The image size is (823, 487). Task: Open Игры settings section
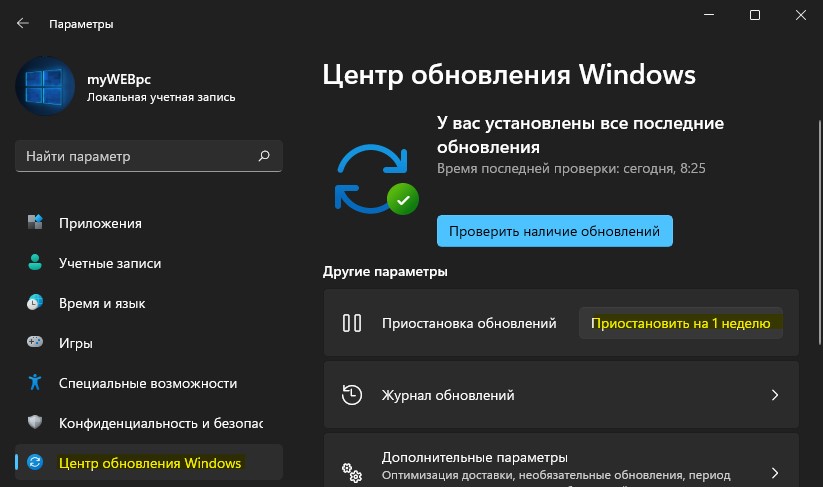pos(149,343)
